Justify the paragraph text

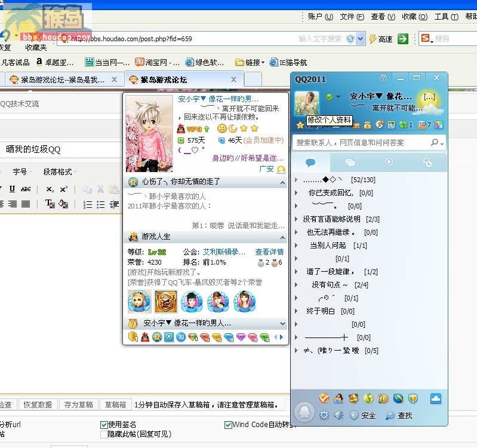coord(26,204)
